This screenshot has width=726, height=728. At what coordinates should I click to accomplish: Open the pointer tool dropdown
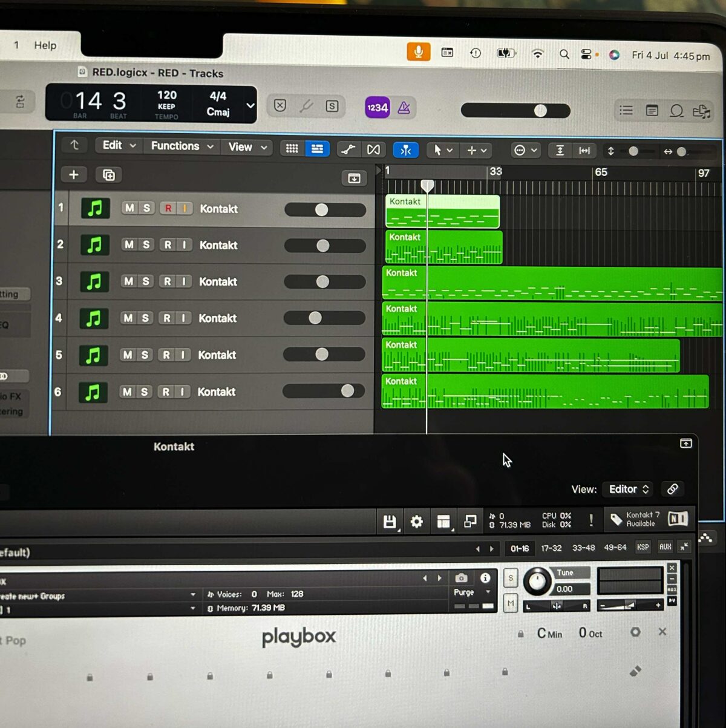coord(443,150)
